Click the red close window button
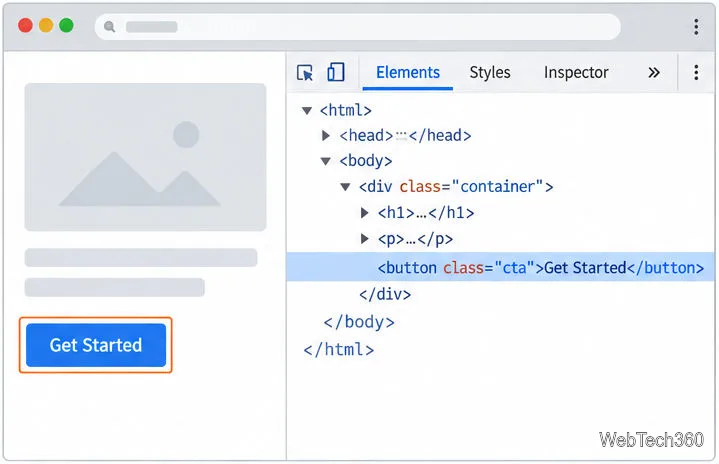The width and height of the screenshot is (719, 464). point(25,25)
